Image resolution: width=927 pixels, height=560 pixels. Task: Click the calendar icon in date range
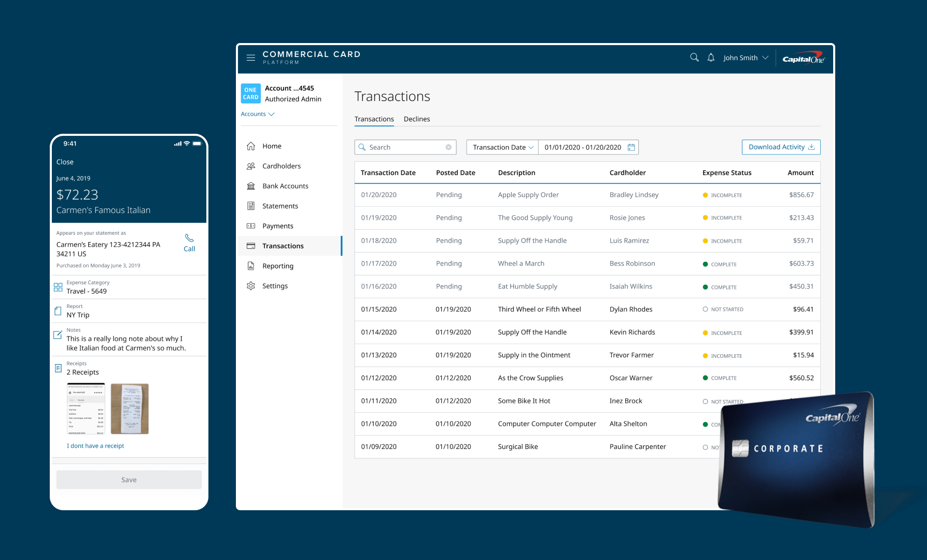[631, 147]
